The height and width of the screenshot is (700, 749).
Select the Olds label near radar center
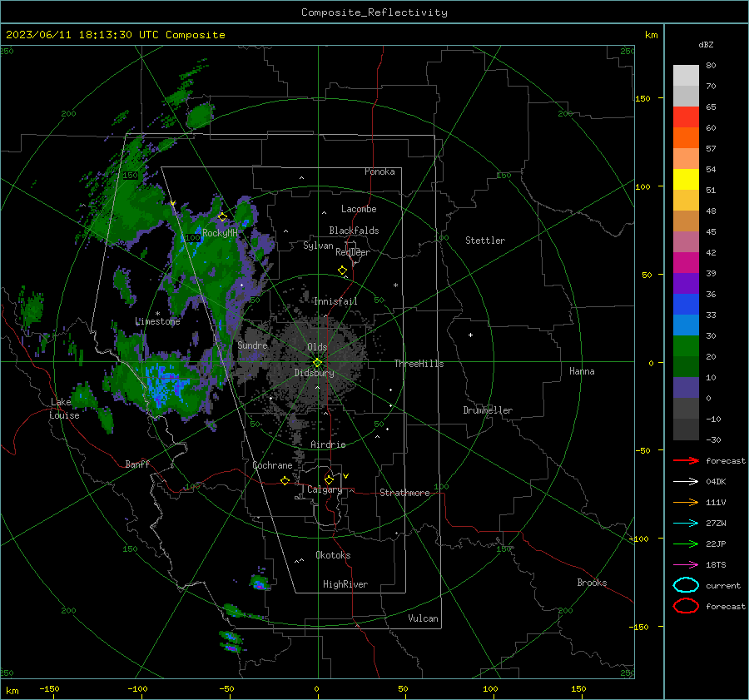pos(317,347)
